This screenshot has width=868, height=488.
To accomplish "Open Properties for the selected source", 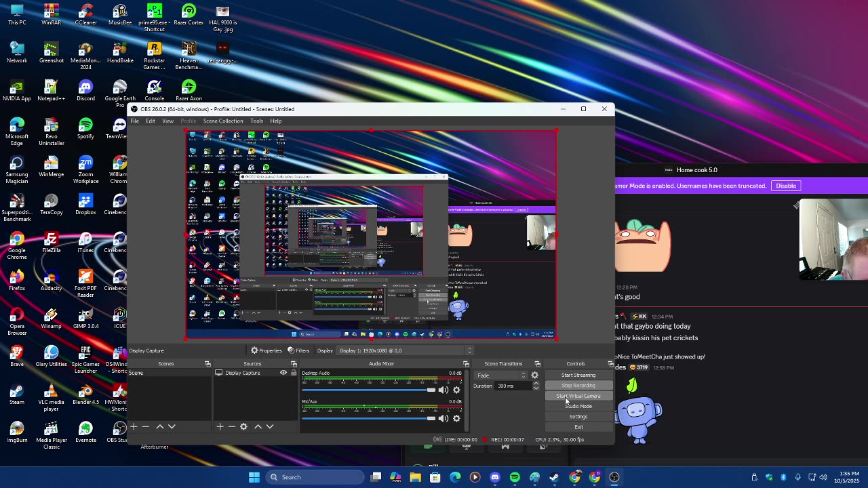I will [267, 350].
